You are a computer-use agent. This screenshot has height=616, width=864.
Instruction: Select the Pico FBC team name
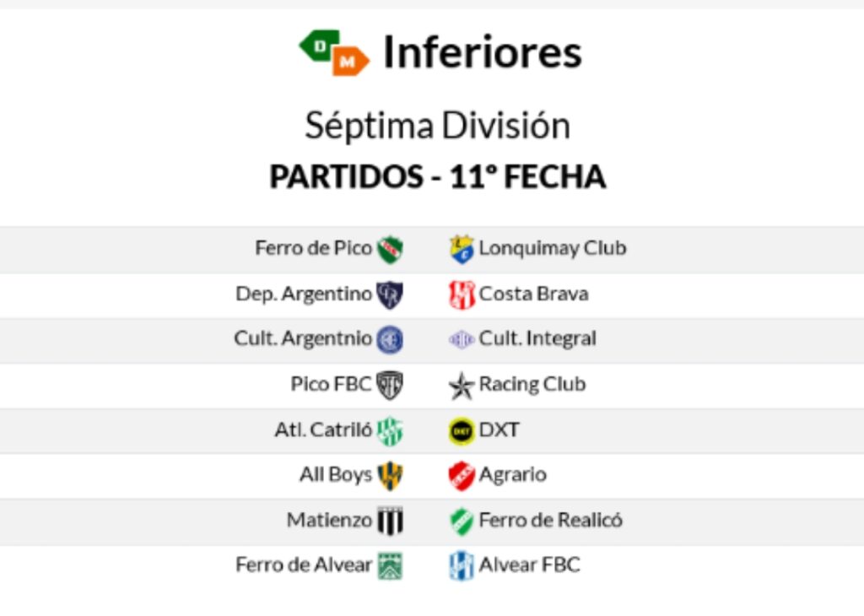pos(331,385)
